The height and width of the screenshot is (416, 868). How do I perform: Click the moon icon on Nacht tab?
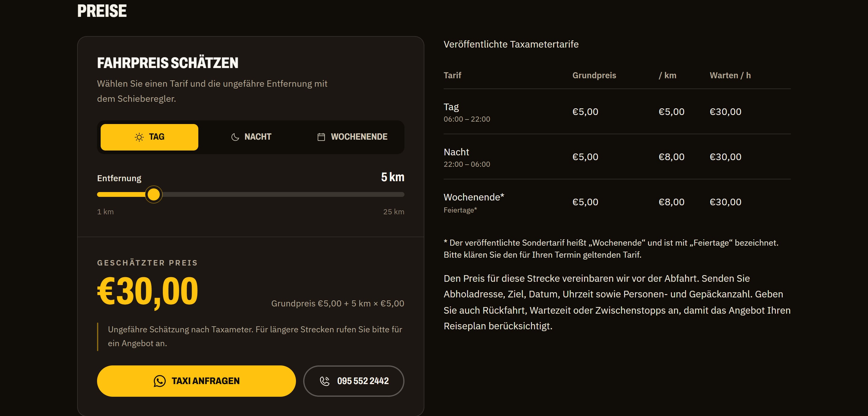(235, 137)
